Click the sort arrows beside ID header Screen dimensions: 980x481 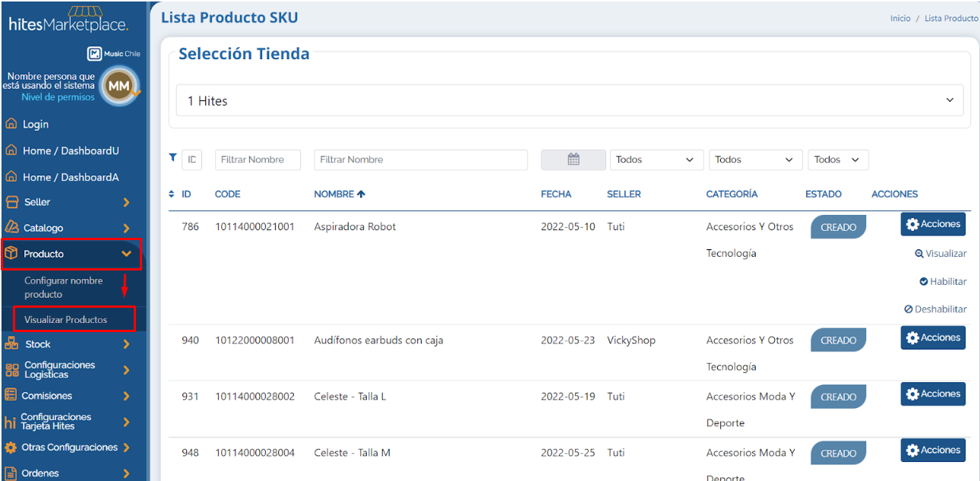pos(172,194)
